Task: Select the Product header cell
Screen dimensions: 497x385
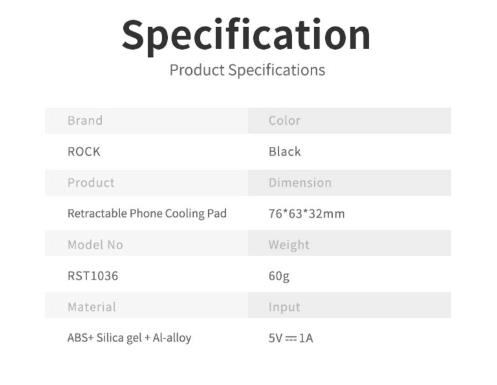Action: (146, 183)
